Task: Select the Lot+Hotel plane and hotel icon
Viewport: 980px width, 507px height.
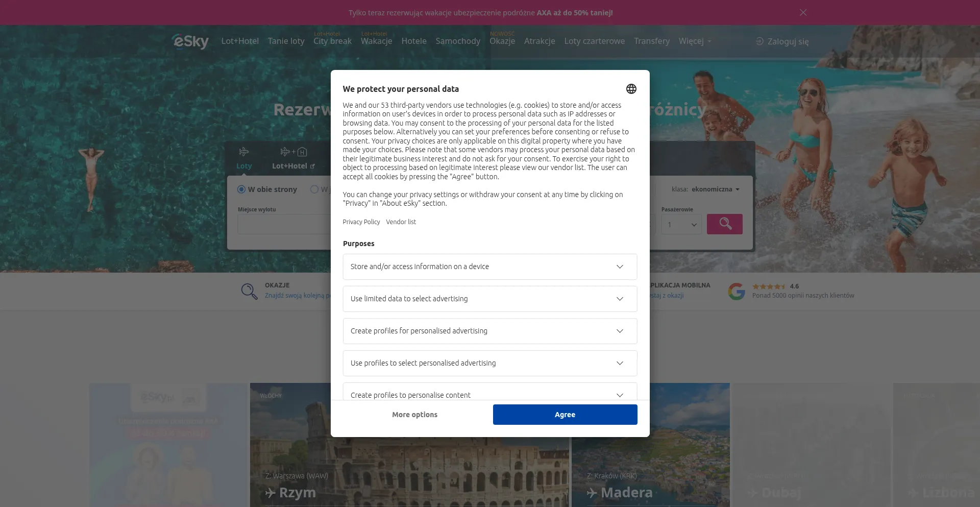Action: pos(293,152)
